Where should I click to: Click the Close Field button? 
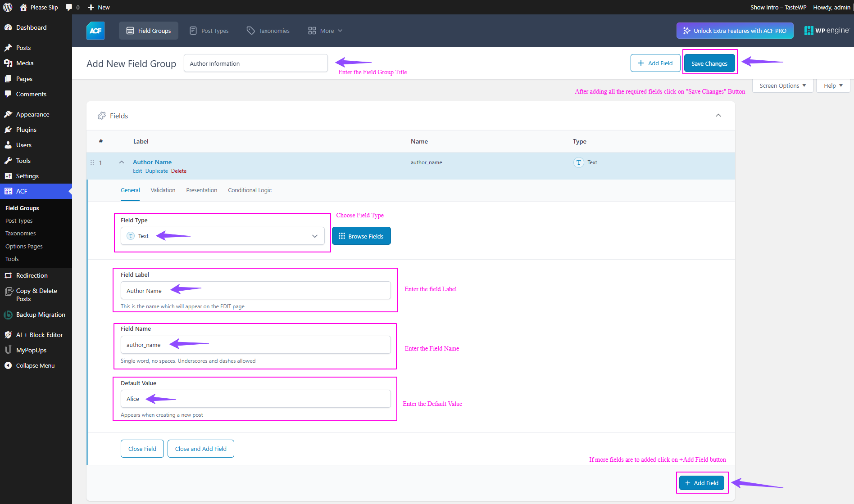142,449
